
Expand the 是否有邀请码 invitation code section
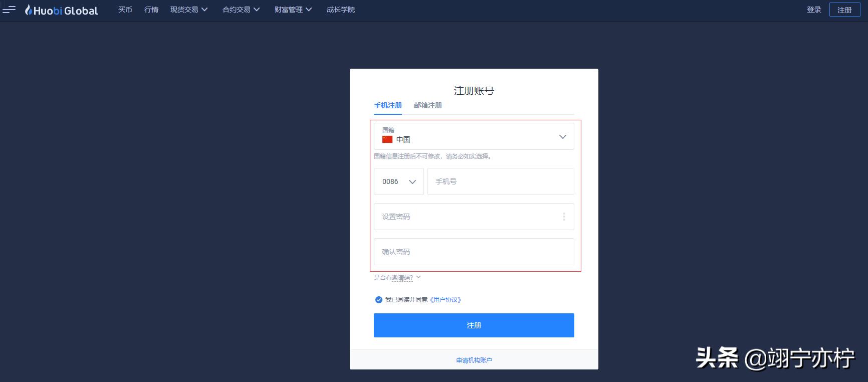(x=397, y=278)
